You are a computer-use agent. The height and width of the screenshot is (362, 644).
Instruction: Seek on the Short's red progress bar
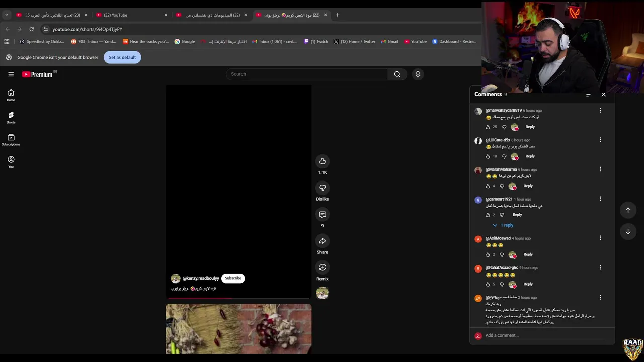click(238, 298)
